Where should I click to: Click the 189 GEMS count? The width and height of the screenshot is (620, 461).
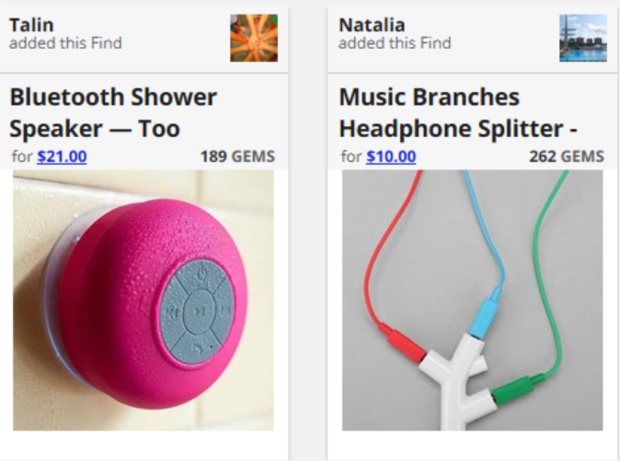coord(237,156)
